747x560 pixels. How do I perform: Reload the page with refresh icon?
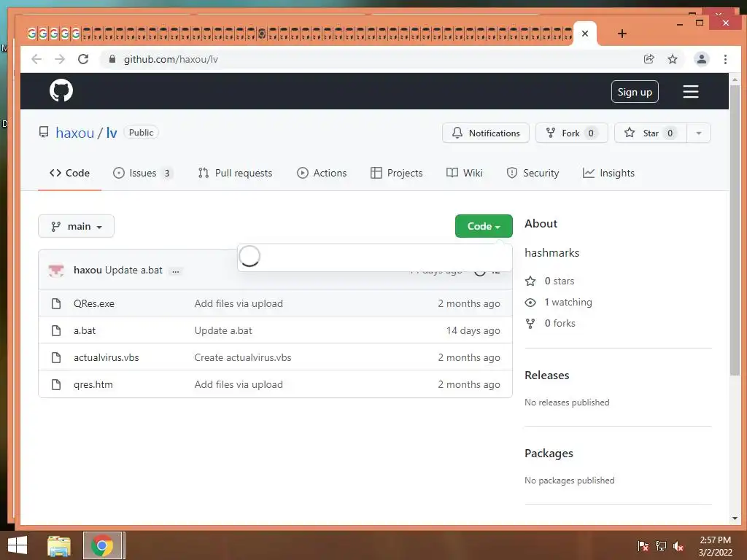pos(83,59)
